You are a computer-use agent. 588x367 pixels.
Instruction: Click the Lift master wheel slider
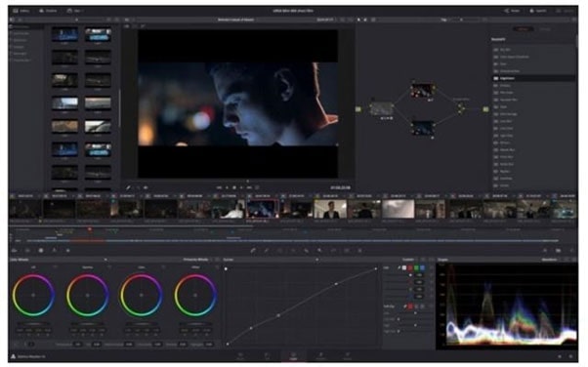pos(34,323)
